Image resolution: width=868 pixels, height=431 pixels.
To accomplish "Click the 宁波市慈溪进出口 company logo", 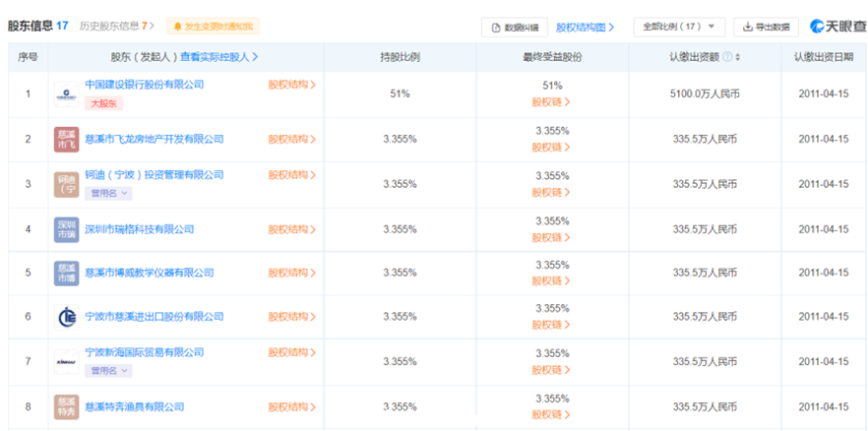I will [x=67, y=317].
